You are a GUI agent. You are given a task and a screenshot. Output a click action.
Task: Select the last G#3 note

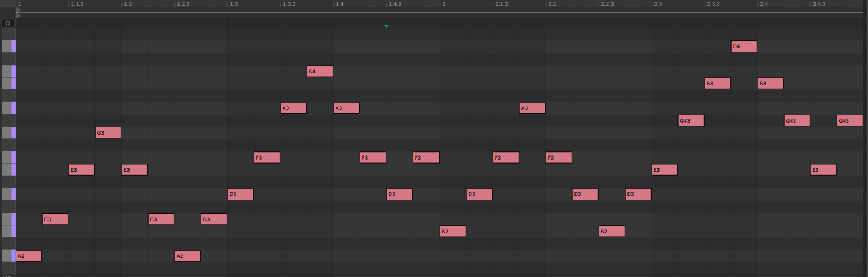[x=850, y=120]
